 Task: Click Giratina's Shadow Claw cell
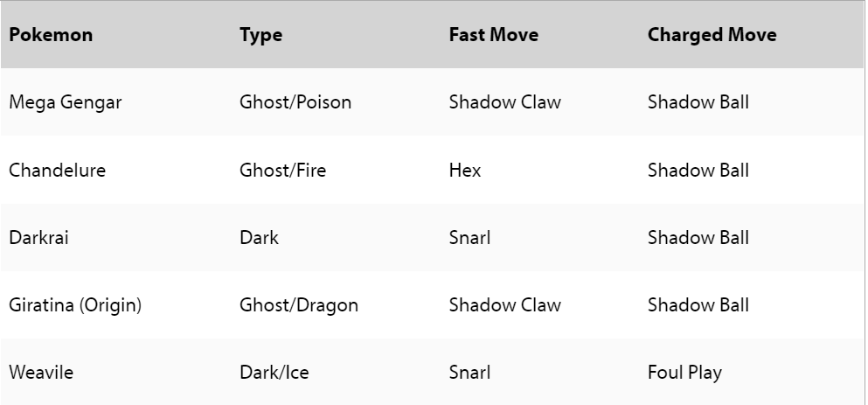click(505, 305)
